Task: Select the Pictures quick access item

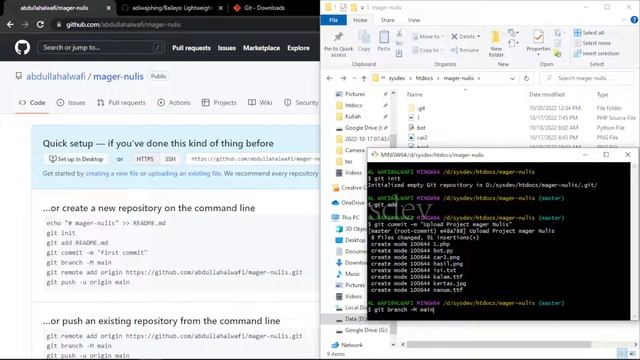Action: click(x=355, y=94)
